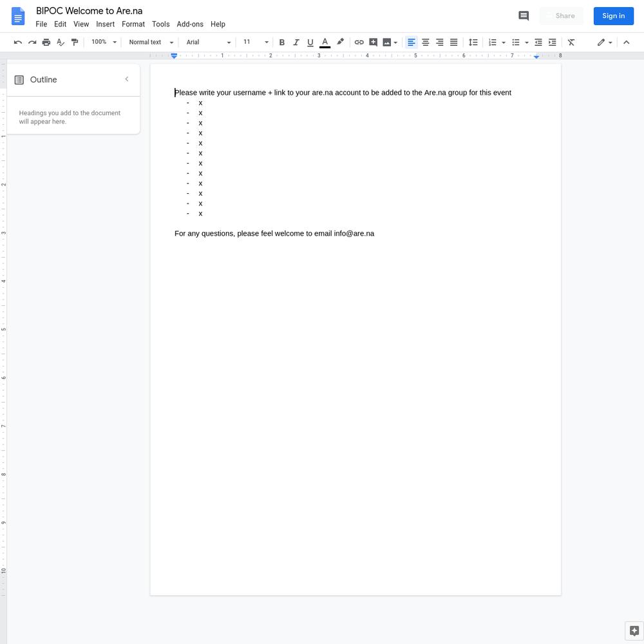Set right text alignment
Screen dimensions: 644x644
pyautogui.click(x=439, y=43)
